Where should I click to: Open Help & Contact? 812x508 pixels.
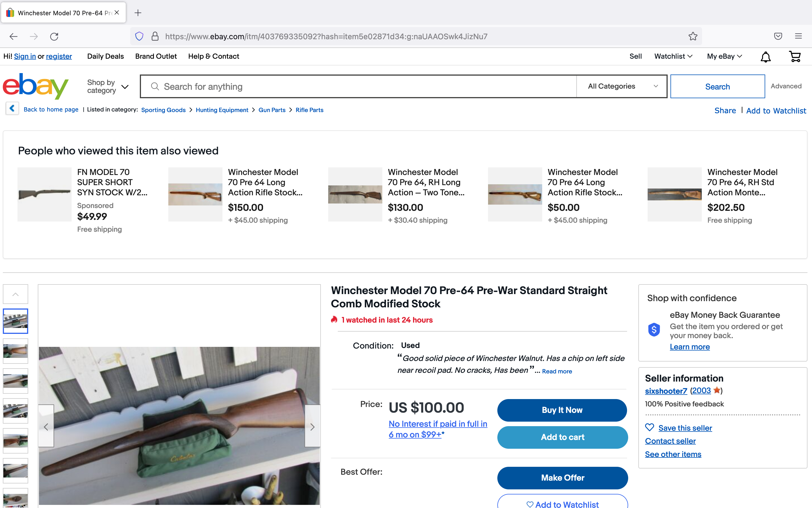214,56
